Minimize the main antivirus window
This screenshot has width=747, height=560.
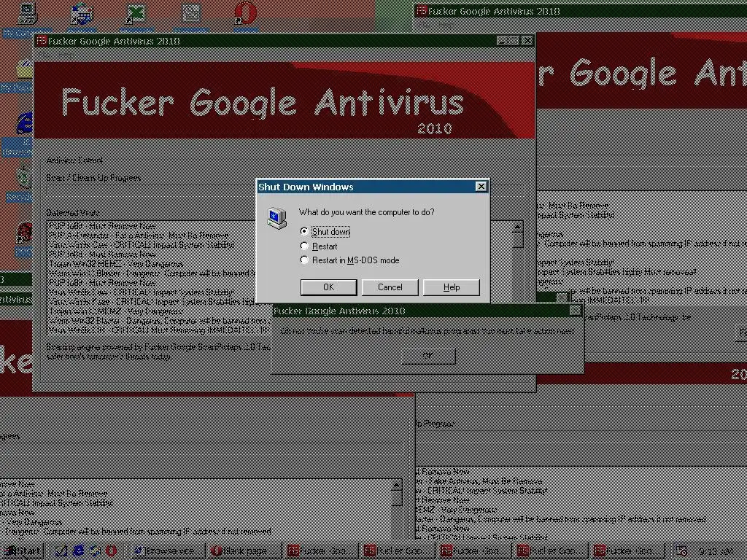pyautogui.click(x=502, y=41)
